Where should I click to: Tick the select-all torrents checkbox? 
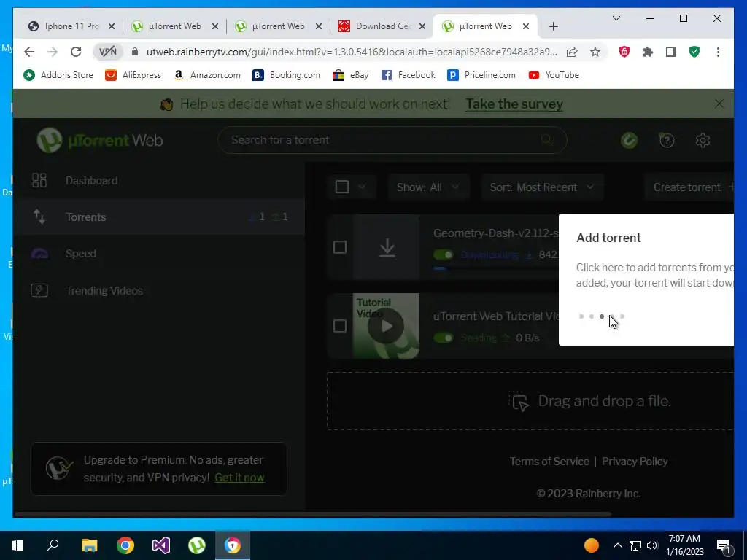[342, 187]
